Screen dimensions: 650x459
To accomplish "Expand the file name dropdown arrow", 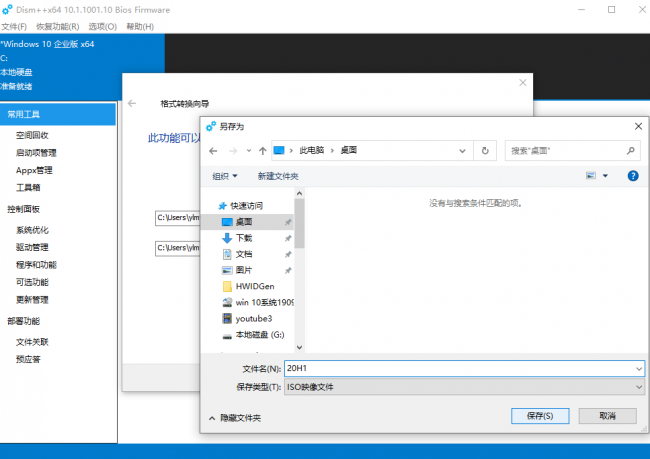I will pyautogui.click(x=639, y=369).
